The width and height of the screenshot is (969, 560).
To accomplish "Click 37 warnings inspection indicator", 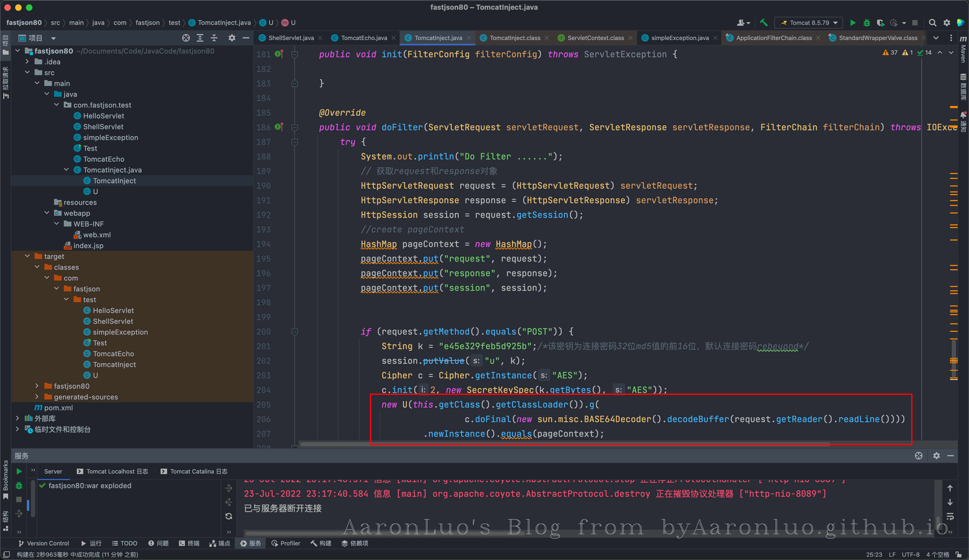I will [890, 52].
